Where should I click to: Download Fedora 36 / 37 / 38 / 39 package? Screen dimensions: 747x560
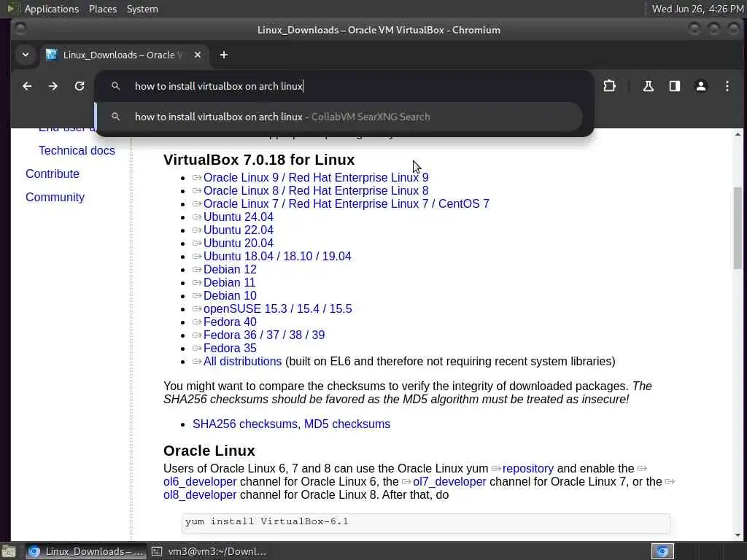coord(264,335)
